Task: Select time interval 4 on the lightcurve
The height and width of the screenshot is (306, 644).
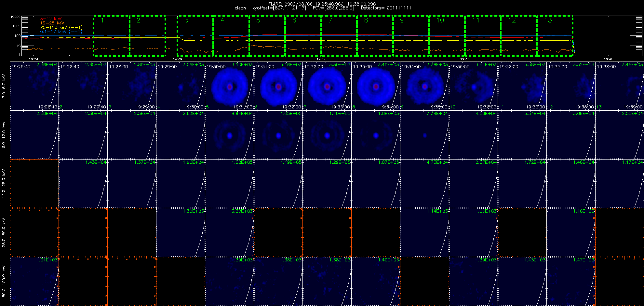Action: (231, 36)
